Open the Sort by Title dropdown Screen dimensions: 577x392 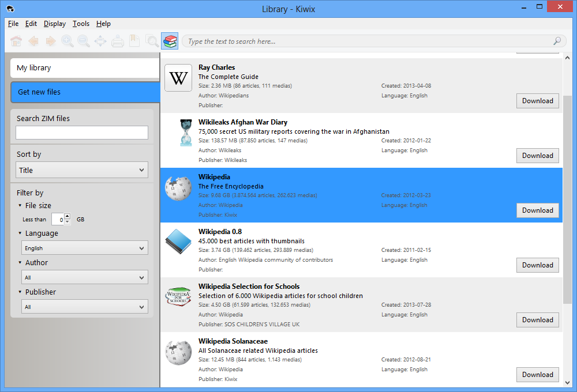(82, 170)
